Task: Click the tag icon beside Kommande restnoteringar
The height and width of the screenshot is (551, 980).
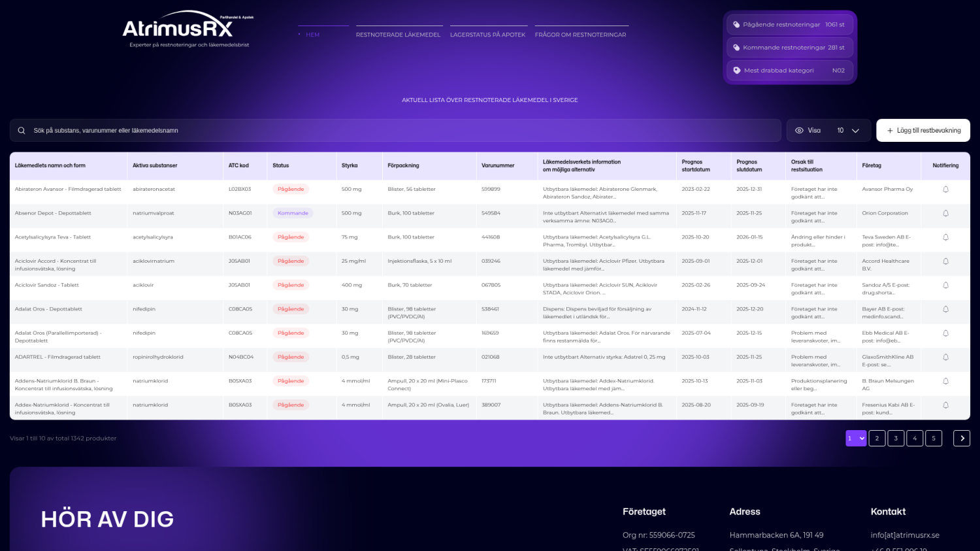Action: 736,48
